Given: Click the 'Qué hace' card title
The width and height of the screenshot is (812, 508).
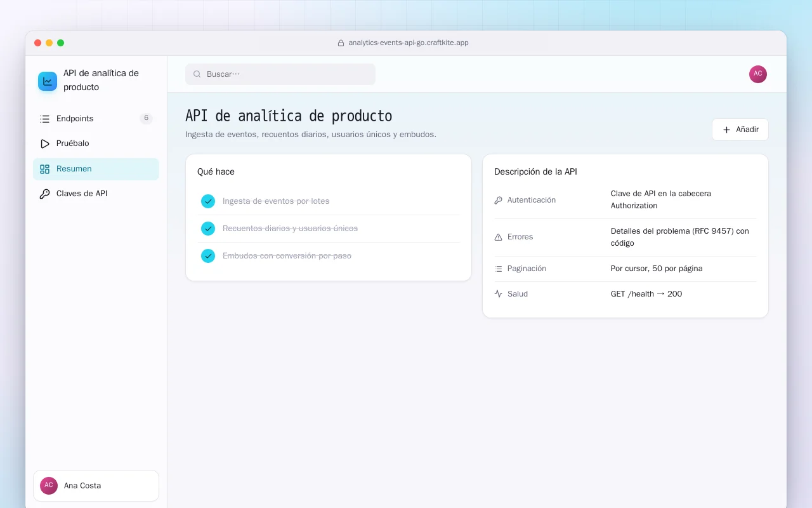Looking at the screenshot, I should 216,172.
